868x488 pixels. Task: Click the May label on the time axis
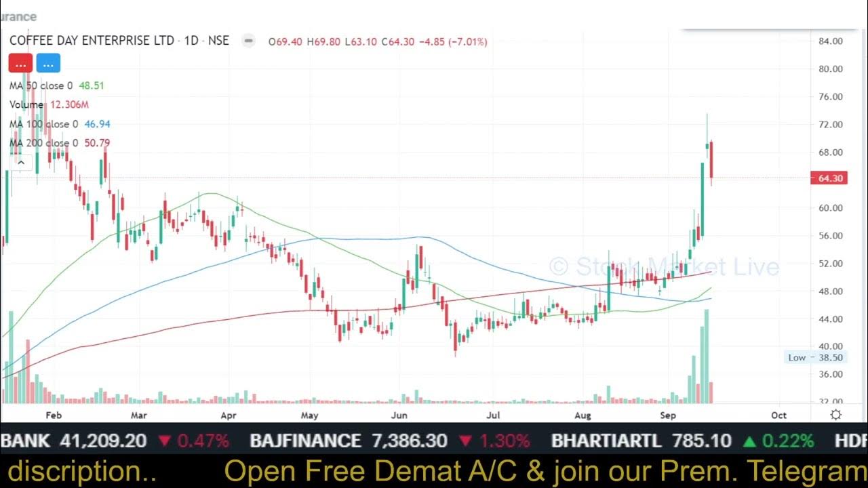click(x=310, y=415)
